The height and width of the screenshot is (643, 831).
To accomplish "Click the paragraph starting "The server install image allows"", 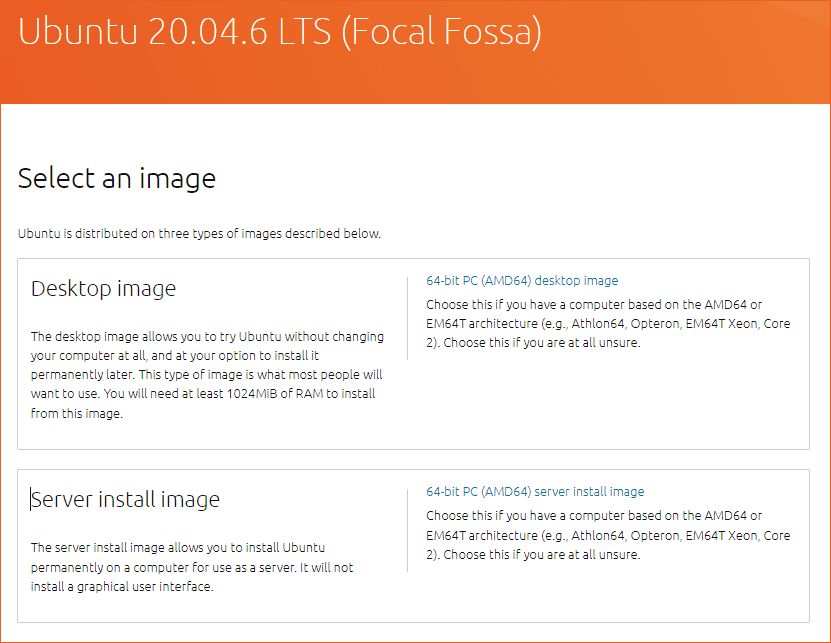I will [192, 567].
